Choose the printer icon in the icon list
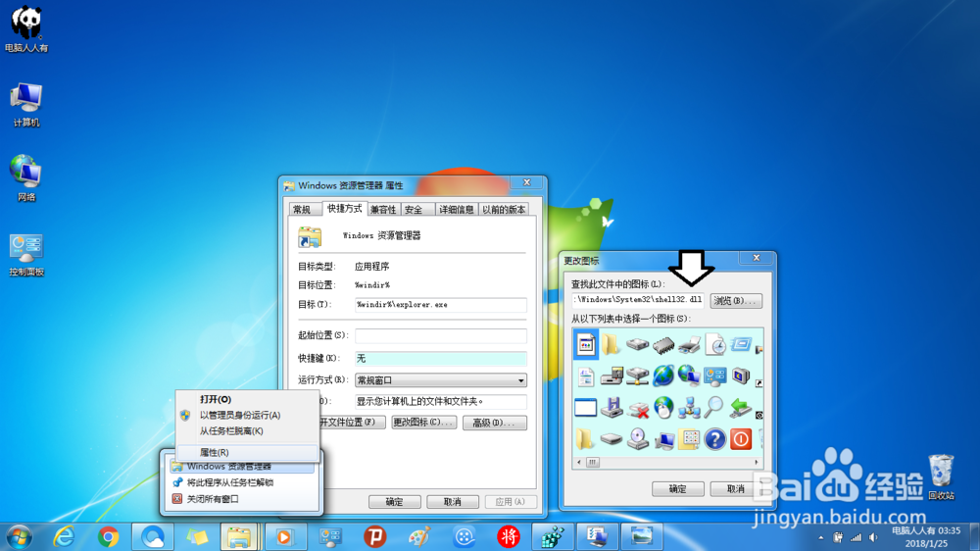 [x=689, y=344]
